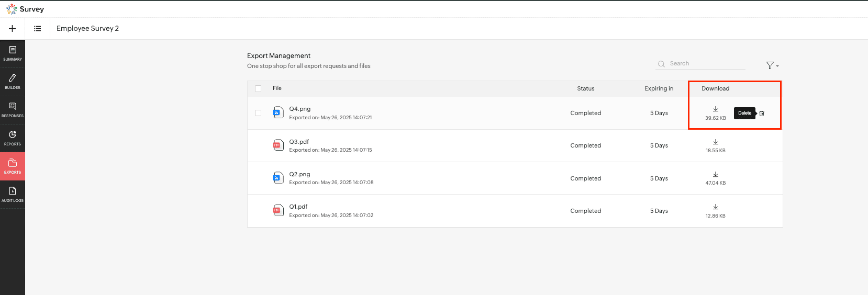Check the Q4.png row checkbox
The height and width of the screenshot is (295, 868).
pos(258,113)
